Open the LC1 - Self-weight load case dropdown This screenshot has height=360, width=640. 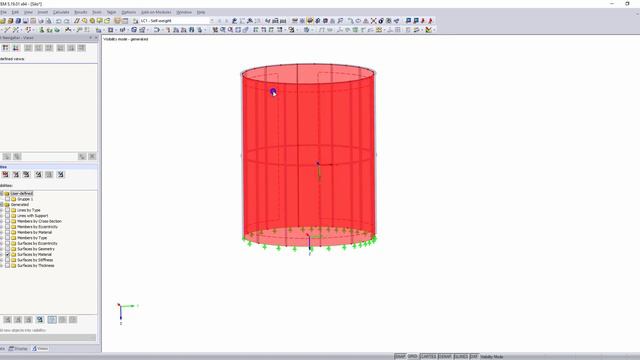tap(211, 21)
